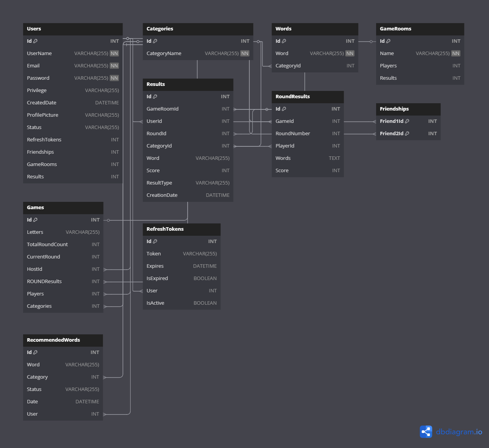Click the key icon next to Friend1Id

point(407,121)
